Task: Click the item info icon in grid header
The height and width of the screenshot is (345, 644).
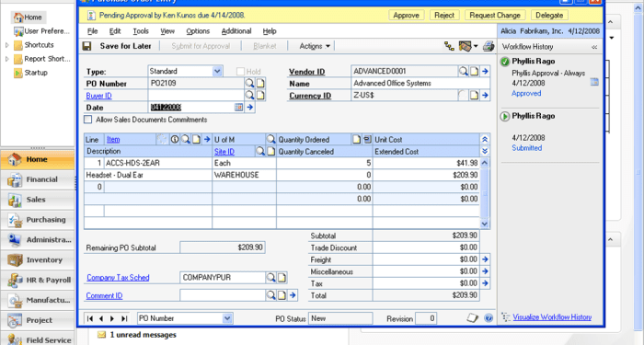Action: (175, 139)
